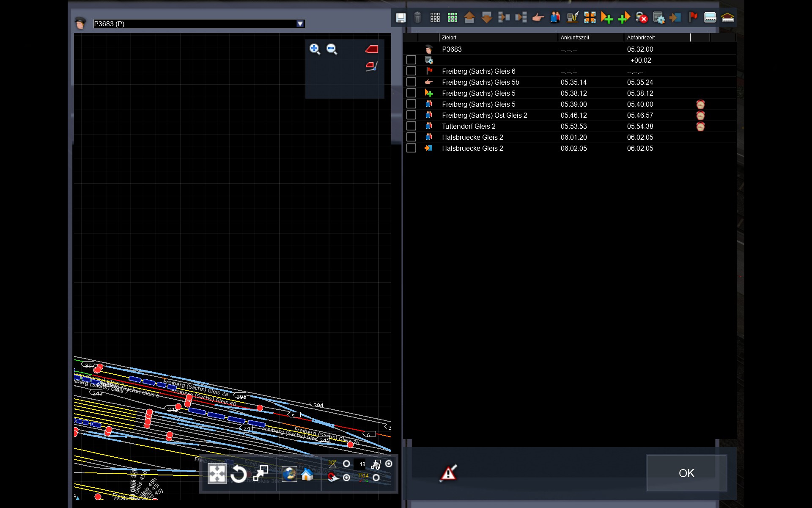Screen dimensions: 812x508
Task: Tick checkbox for Halsbruecke Gleis 2 arriving 06:02:05
Action: pyautogui.click(x=411, y=148)
